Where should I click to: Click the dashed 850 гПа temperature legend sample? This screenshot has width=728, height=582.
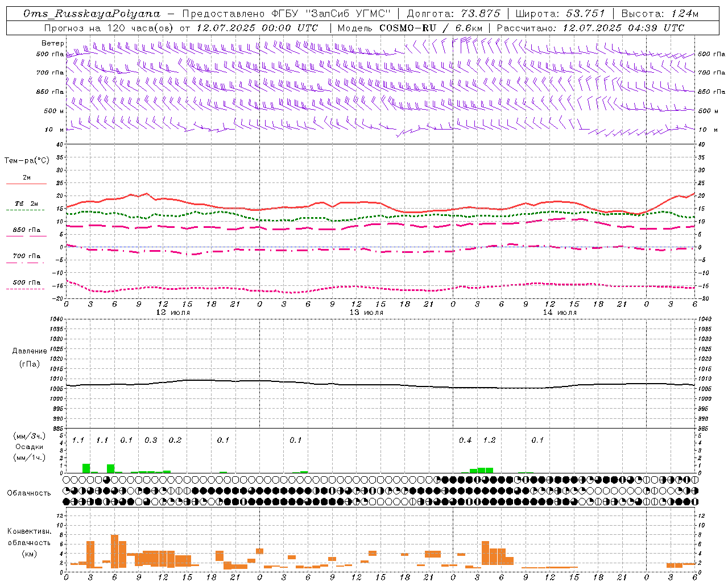point(26,236)
